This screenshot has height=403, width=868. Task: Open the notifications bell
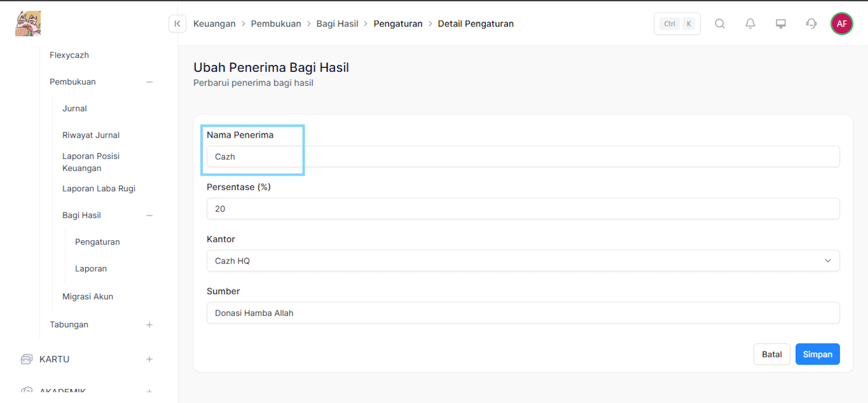pyautogui.click(x=750, y=23)
